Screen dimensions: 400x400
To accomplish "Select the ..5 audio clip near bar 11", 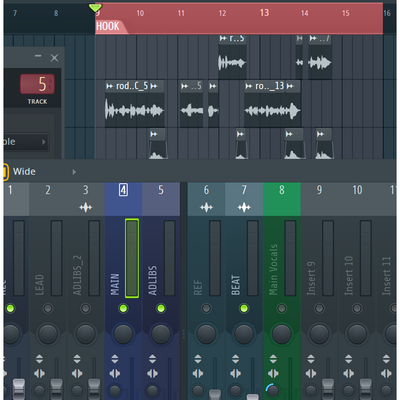I will [191, 104].
